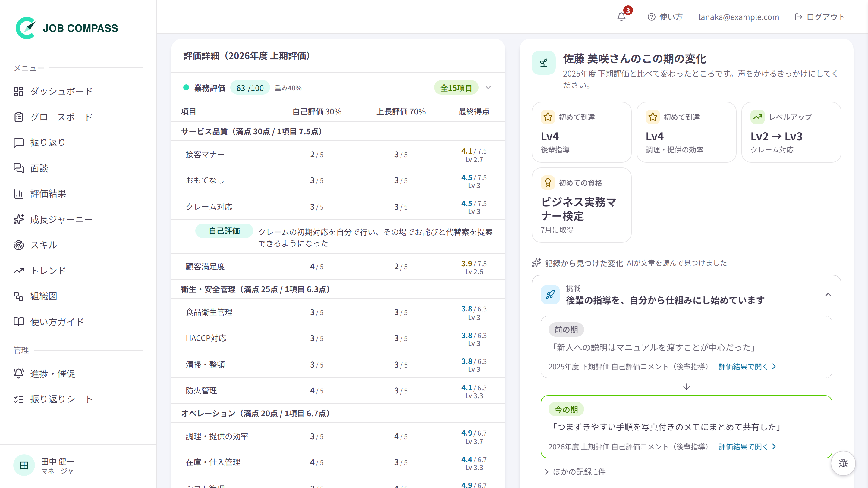Click the 使い方 help icon
The image size is (868, 488).
[651, 17]
